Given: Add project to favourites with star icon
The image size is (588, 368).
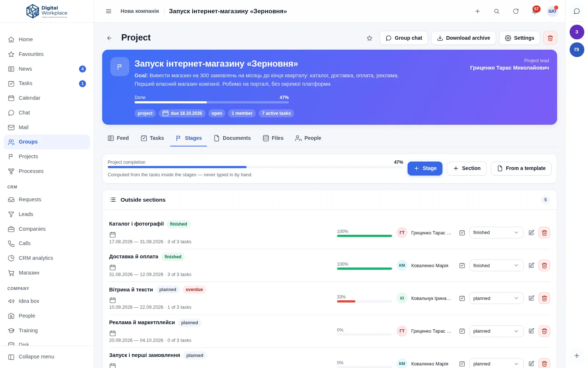Looking at the screenshot, I should pos(370,38).
